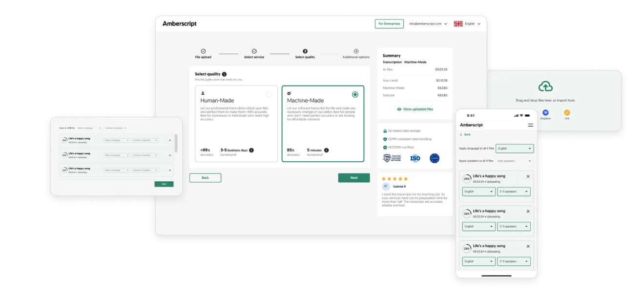Go to the Additional options step
The width and height of the screenshot is (644, 300).
click(356, 54)
